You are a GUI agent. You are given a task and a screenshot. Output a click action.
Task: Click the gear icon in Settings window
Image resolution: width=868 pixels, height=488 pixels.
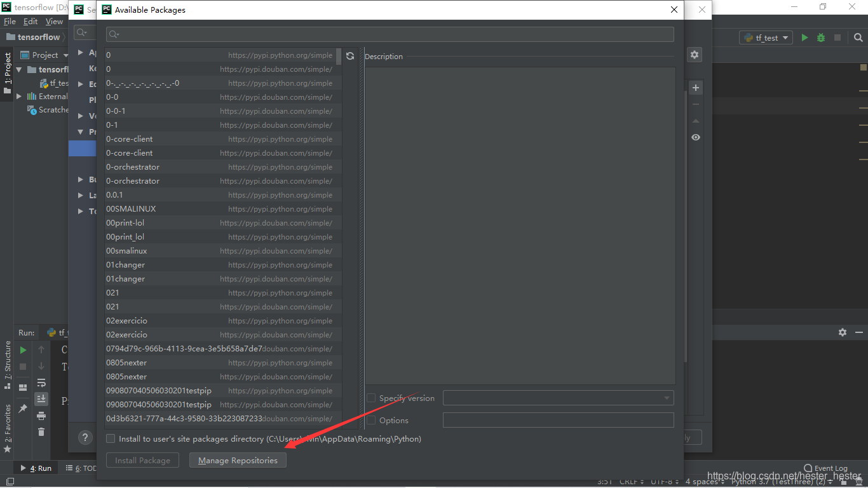695,55
